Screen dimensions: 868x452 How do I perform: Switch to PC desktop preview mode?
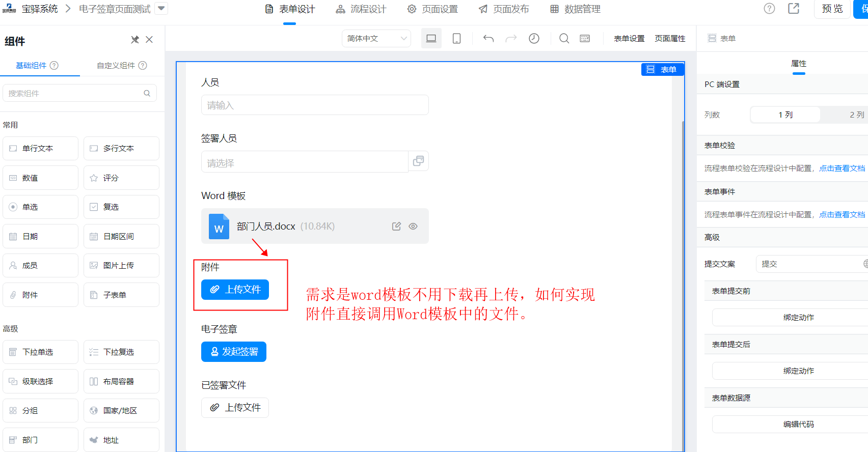pyautogui.click(x=431, y=38)
